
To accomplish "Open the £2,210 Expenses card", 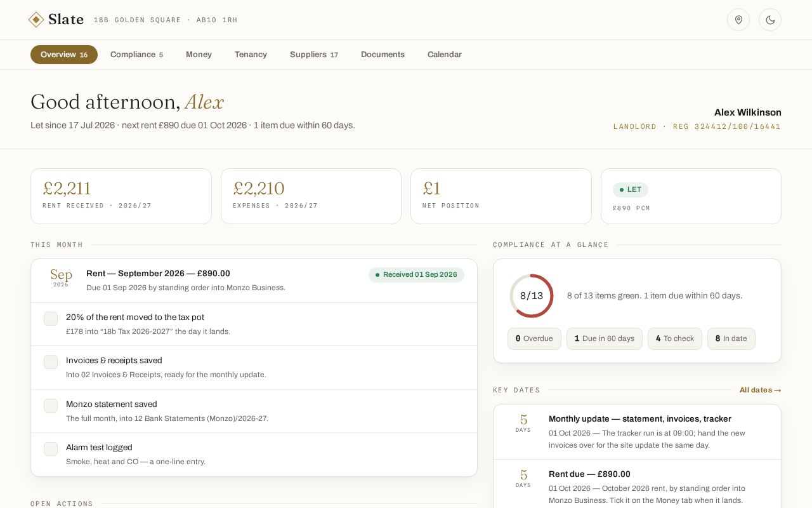I will coord(311,196).
